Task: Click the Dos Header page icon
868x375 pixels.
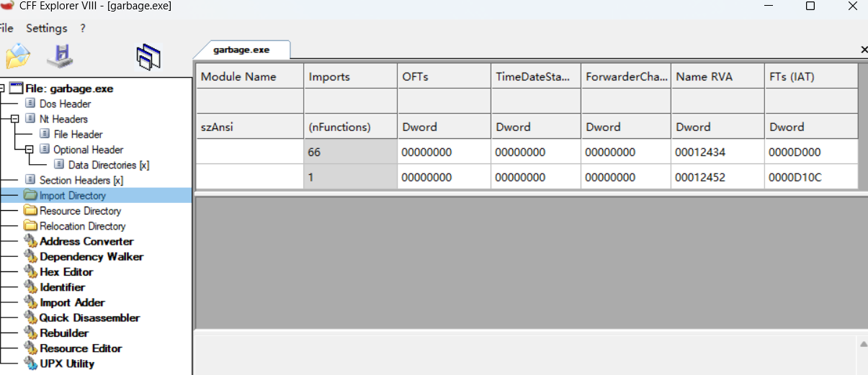Action: tap(30, 104)
